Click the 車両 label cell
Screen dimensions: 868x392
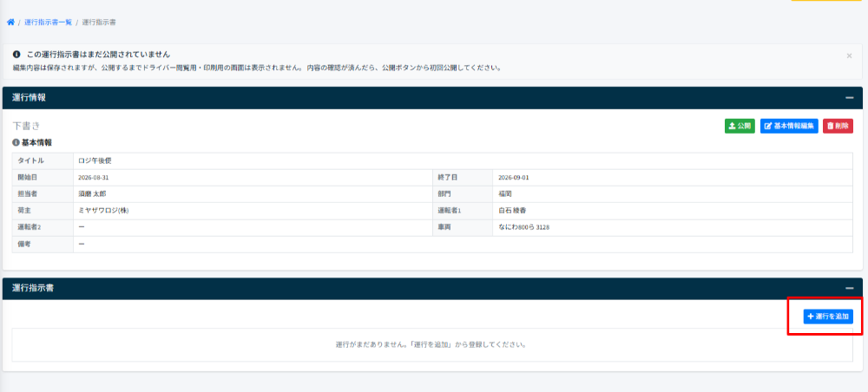click(x=463, y=227)
